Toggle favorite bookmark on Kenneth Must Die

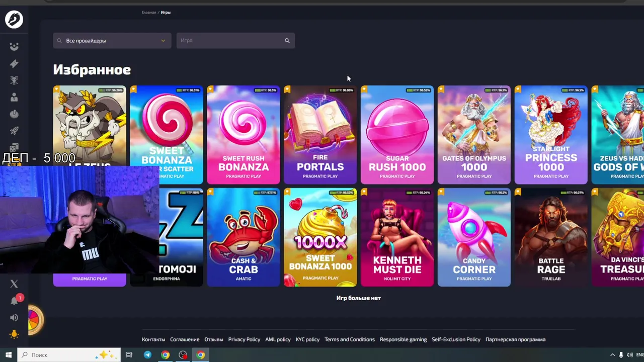click(364, 192)
